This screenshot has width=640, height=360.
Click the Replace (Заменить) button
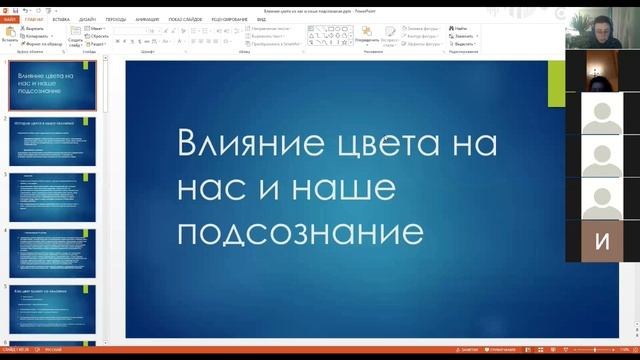click(462, 36)
